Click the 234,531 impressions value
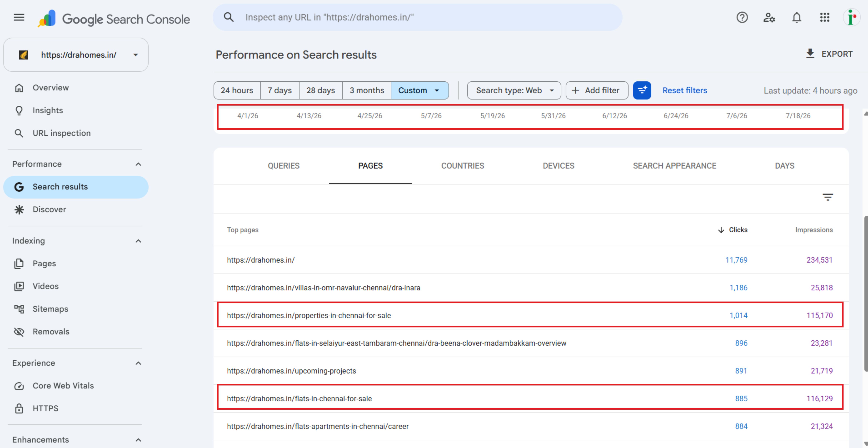 click(x=819, y=260)
